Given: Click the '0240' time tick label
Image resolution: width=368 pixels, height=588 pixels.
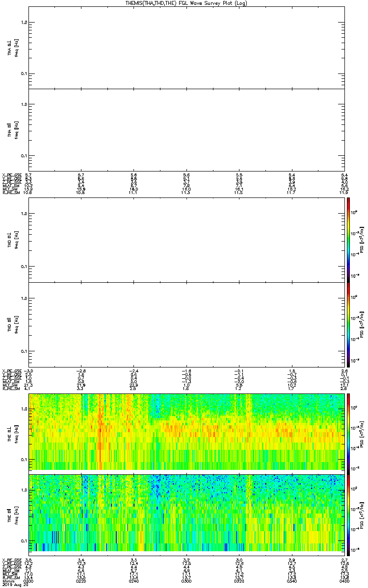Looking at the screenshot, I should coord(134,580).
